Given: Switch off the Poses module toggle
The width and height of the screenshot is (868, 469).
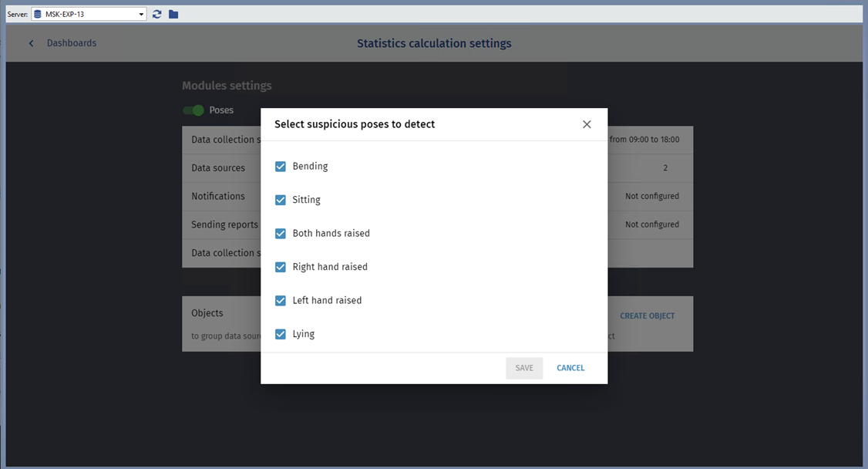Looking at the screenshot, I should click(193, 110).
